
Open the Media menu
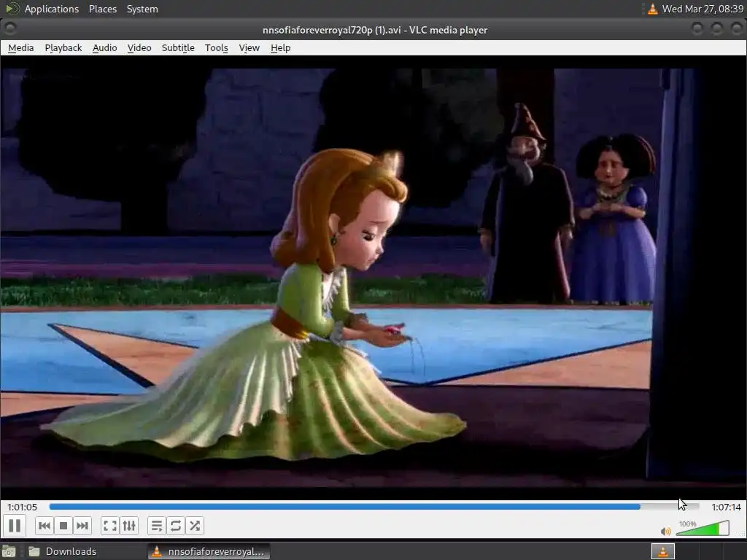21,47
